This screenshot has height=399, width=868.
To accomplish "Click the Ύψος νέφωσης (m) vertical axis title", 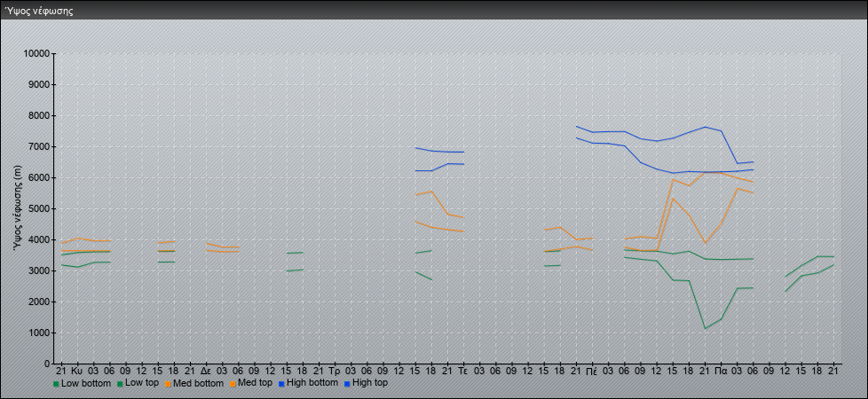I will click(19, 208).
